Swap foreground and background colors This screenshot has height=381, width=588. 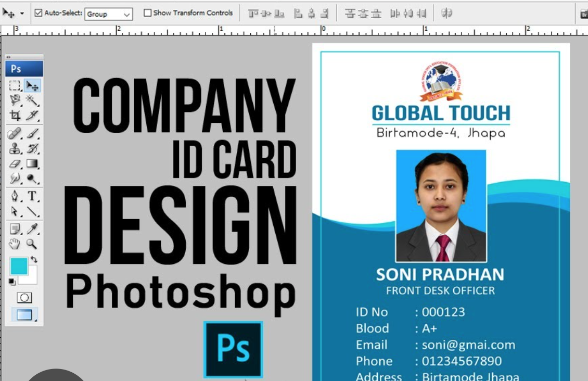[x=34, y=259]
